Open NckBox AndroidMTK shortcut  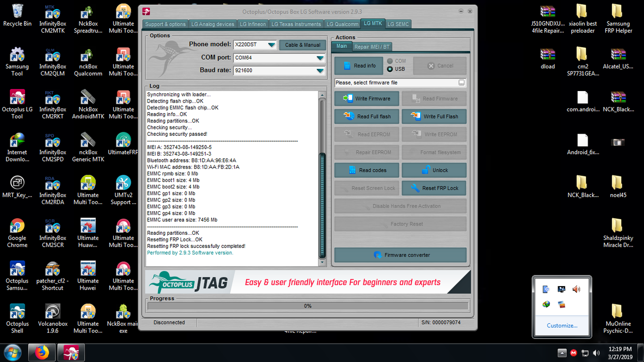(88, 105)
